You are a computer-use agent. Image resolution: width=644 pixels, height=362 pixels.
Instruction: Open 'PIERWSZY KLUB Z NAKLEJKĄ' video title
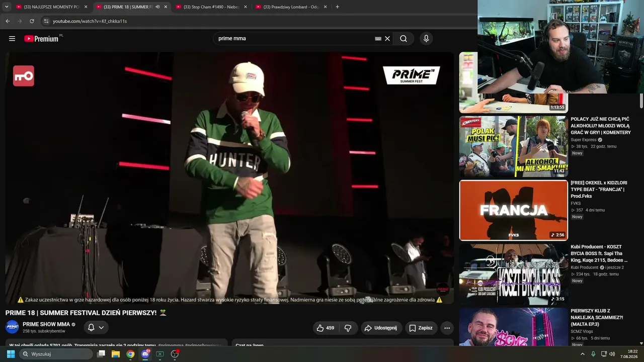tap(597, 318)
